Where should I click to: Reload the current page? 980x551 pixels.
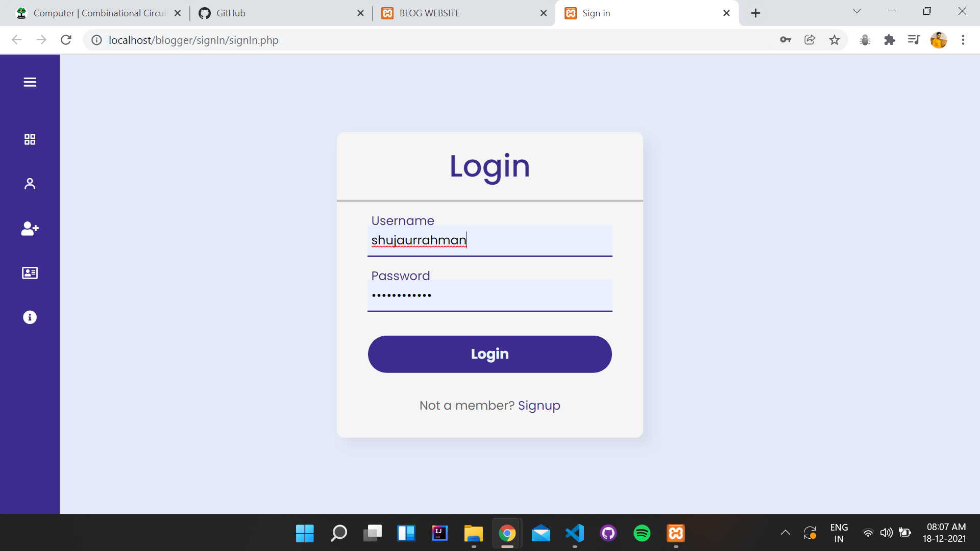pos(66,40)
